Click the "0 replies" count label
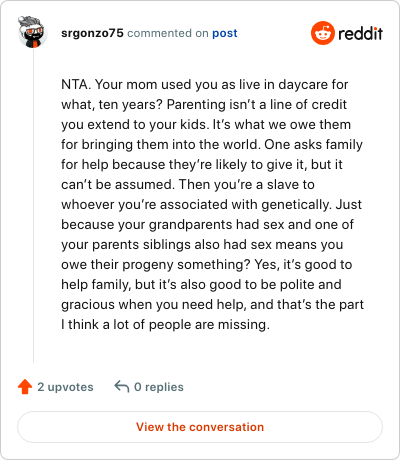400x460 pixels. click(159, 387)
